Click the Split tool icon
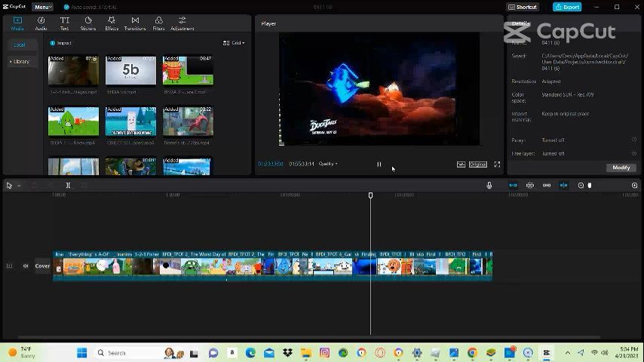Viewport: 644px width, 362px height. pyautogui.click(x=68, y=186)
